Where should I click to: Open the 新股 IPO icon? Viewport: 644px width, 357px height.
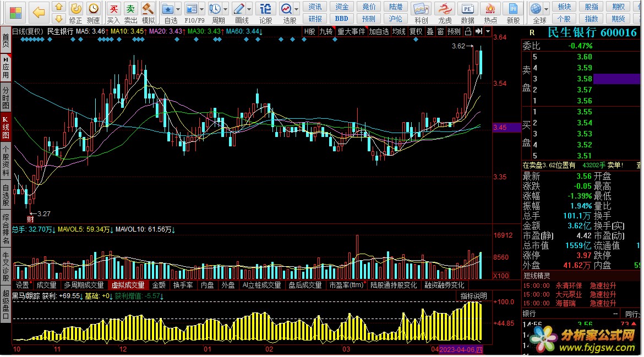point(514,9)
